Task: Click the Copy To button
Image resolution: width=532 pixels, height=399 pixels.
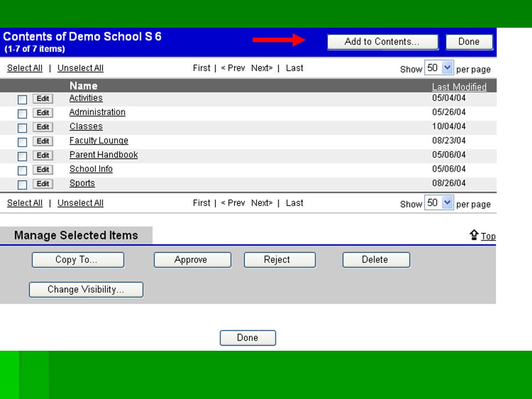Action: click(78, 260)
